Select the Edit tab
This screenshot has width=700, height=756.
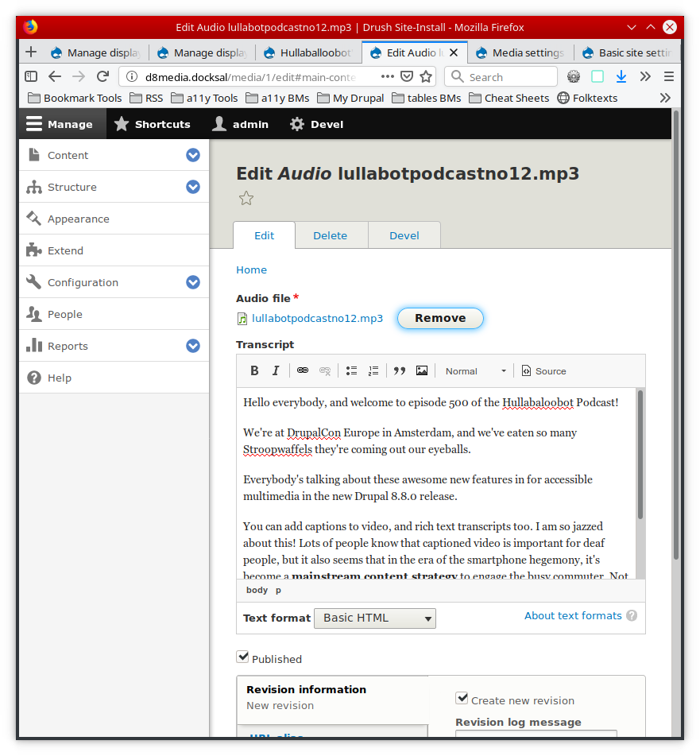coord(264,236)
